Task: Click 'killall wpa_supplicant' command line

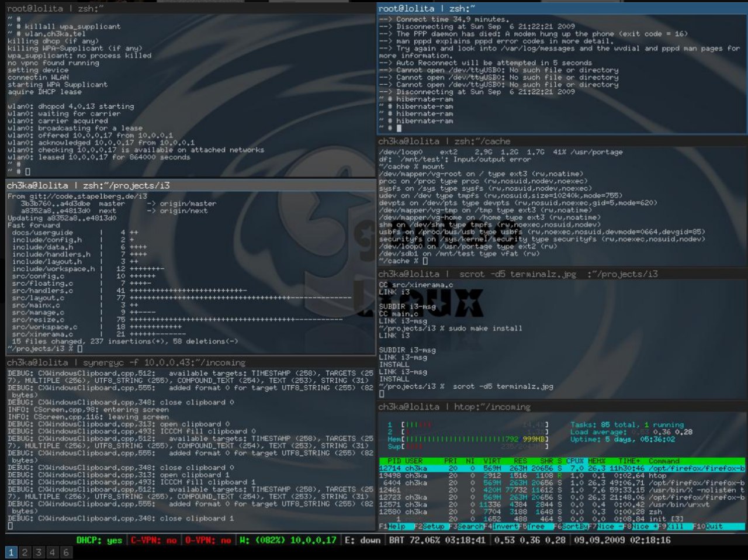Action: 64,26
